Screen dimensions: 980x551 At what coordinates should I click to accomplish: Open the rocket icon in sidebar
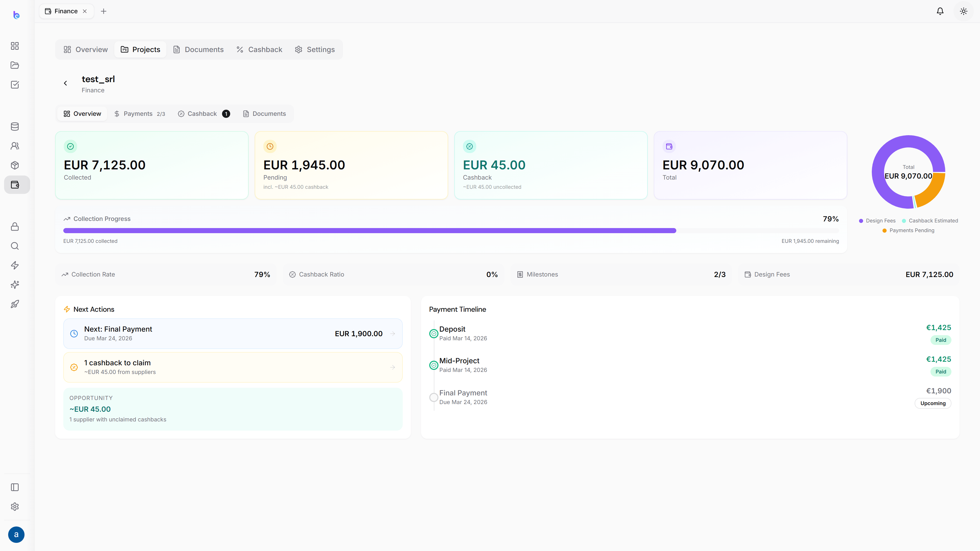click(x=15, y=304)
